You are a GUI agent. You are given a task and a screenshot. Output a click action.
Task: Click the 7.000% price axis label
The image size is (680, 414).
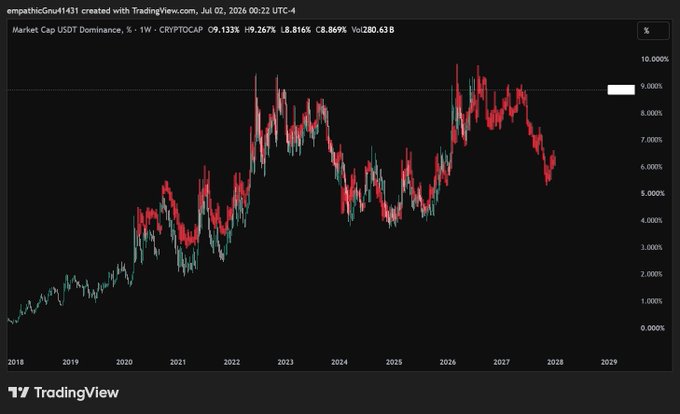coord(652,140)
